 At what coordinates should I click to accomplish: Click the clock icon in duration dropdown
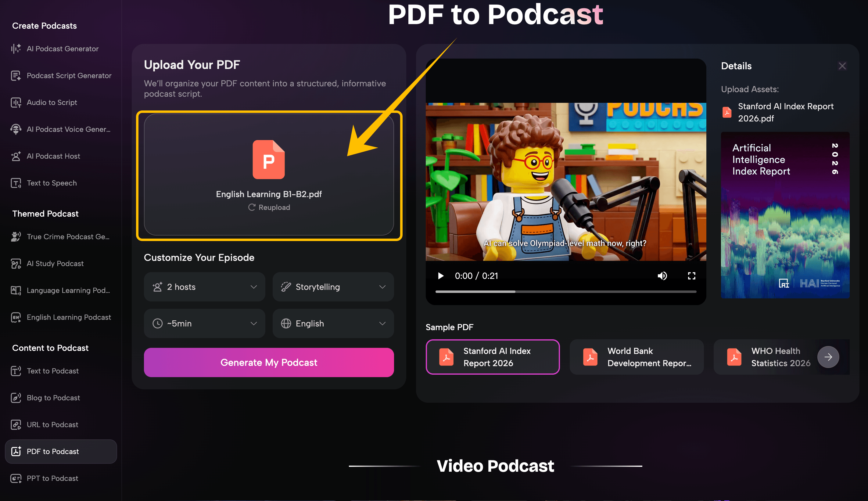tap(157, 323)
